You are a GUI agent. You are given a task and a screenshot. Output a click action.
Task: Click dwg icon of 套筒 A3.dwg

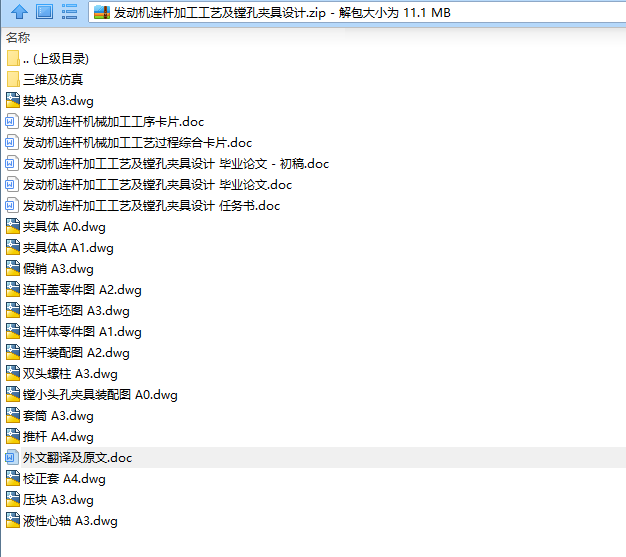pyautogui.click(x=13, y=416)
